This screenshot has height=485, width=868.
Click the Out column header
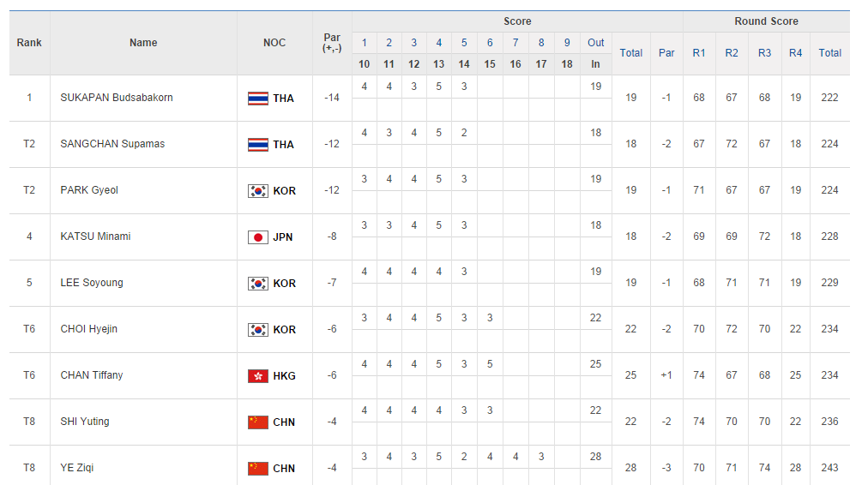pyautogui.click(x=595, y=43)
